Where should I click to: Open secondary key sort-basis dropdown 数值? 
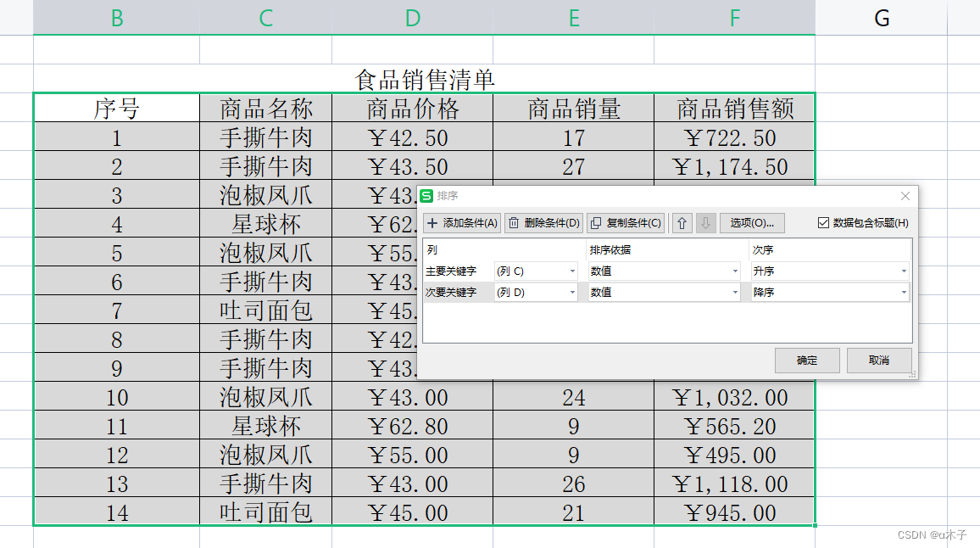pyautogui.click(x=665, y=292)
